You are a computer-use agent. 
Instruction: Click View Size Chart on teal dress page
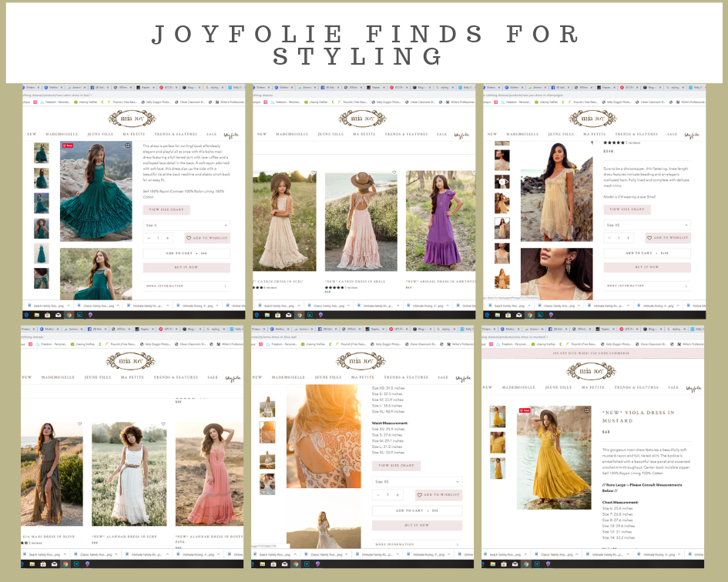[166, 209]
